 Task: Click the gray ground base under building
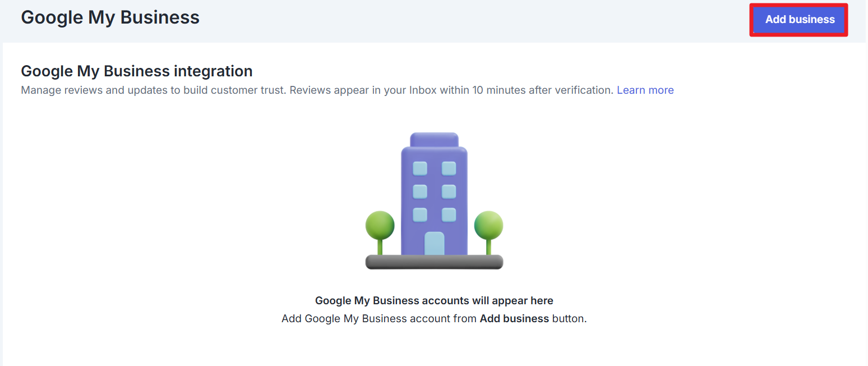click(x=434, y=262)
